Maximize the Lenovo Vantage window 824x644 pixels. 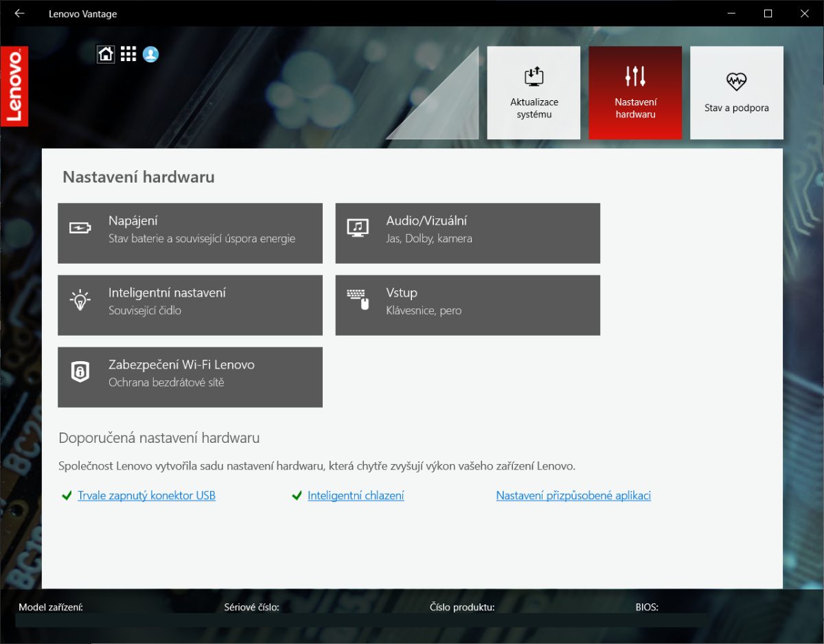click(x=768, y=13)
